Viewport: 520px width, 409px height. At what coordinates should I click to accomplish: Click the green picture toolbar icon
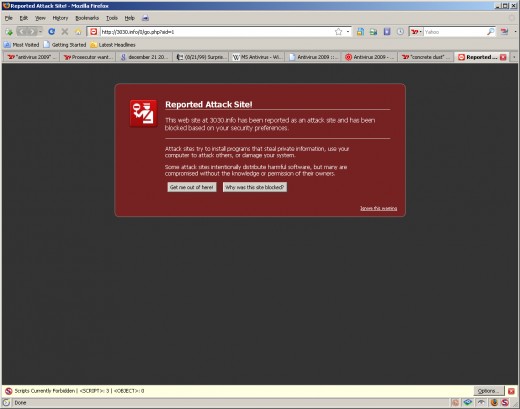coord(373,32)
